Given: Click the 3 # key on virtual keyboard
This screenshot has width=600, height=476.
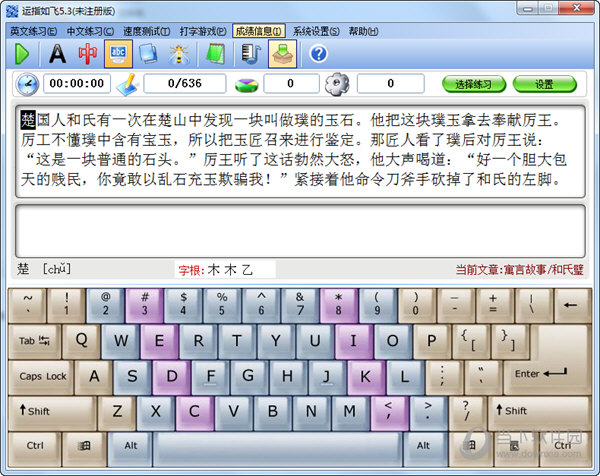Looking at the screenshot, I should [145, 305].
